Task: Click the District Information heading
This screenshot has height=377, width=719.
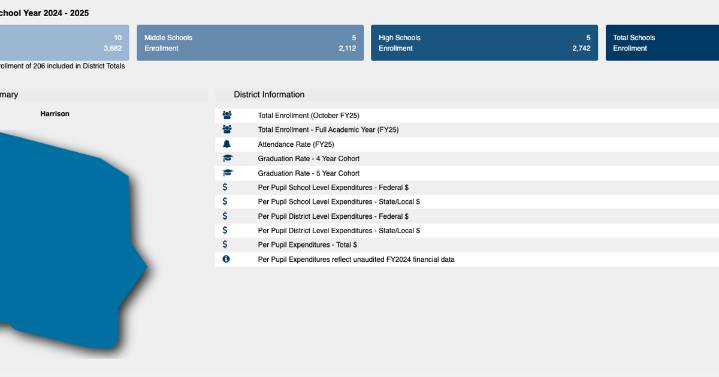Action: 269,94
